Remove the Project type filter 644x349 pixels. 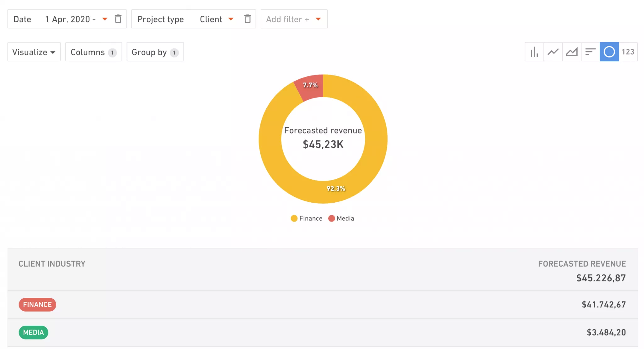tap(247, 19)
